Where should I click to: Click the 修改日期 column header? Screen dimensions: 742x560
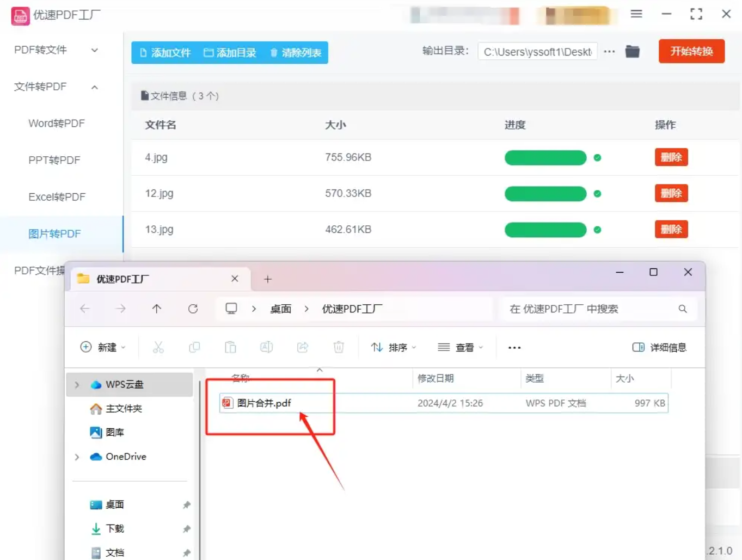[436, 378]
